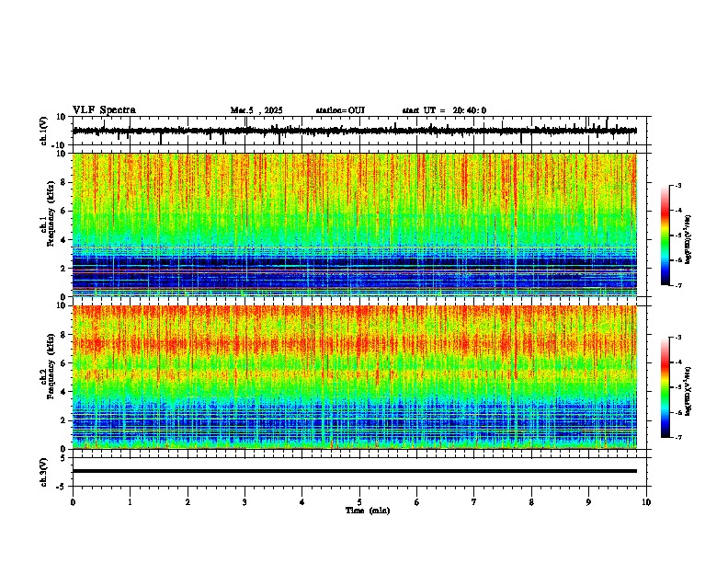Click the ch.1 voltage waveform trace
The height and width of the screenshot is (563, 728).
pyautogui.click(x=355, y=131)
